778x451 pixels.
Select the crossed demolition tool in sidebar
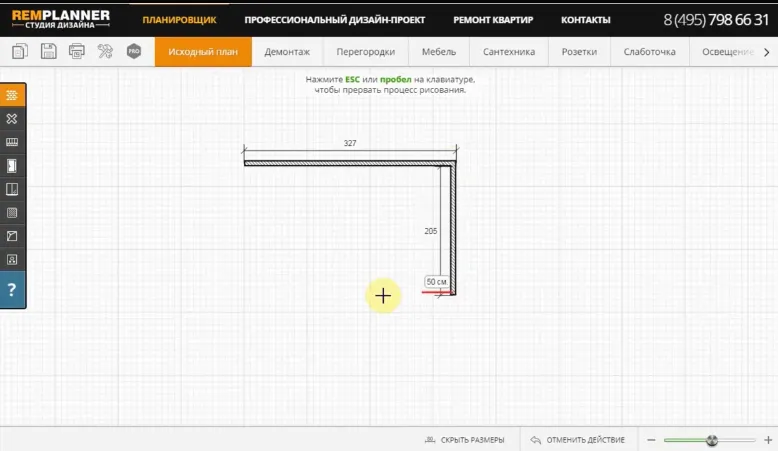(x=12, y=119)
